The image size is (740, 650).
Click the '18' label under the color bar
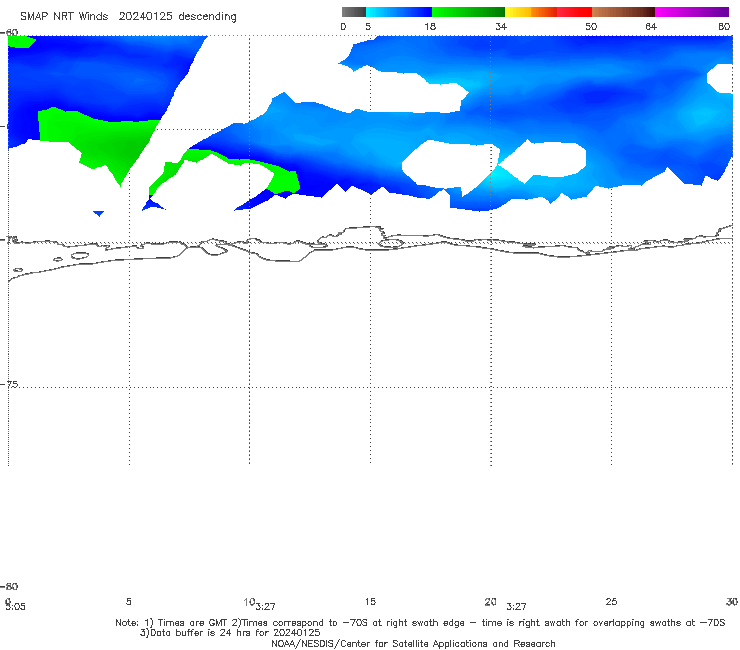[x=430, y=26]
